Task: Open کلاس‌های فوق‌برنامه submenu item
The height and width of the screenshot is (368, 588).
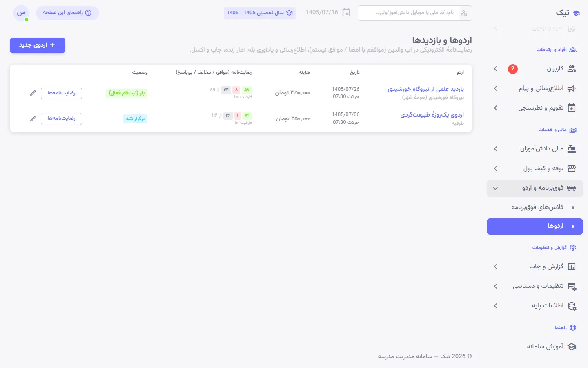Action: tap(535, 207)
